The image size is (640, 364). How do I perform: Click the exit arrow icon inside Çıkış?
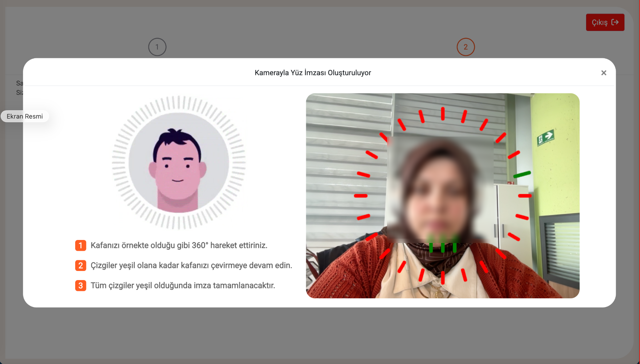point(615,22)
